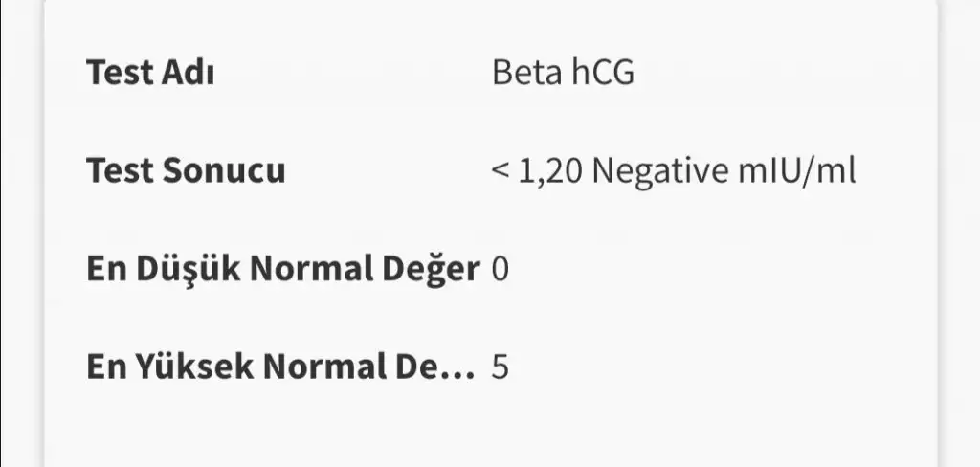Click the En Düşük Normal Değer label

pyautogui.click(x=282, y=270)
